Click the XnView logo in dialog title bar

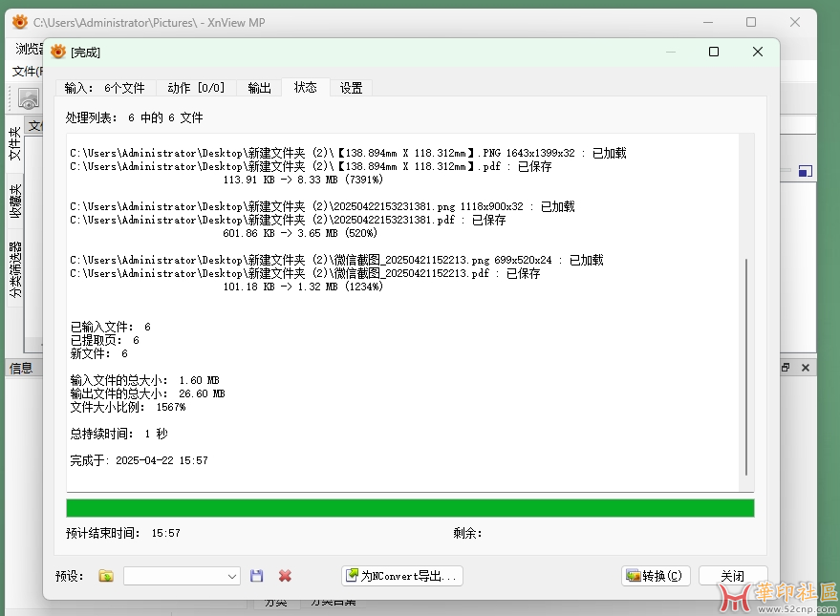[x=58, y=52]
